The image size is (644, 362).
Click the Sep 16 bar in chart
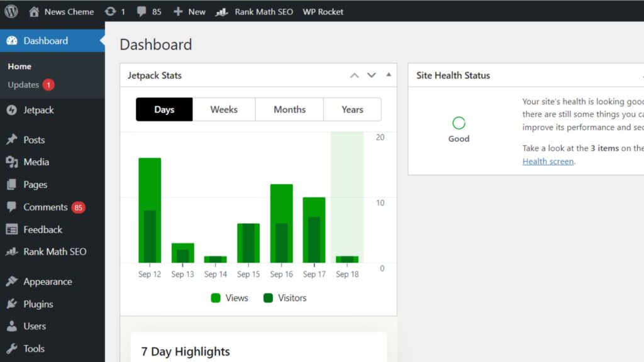click(281, 223)
